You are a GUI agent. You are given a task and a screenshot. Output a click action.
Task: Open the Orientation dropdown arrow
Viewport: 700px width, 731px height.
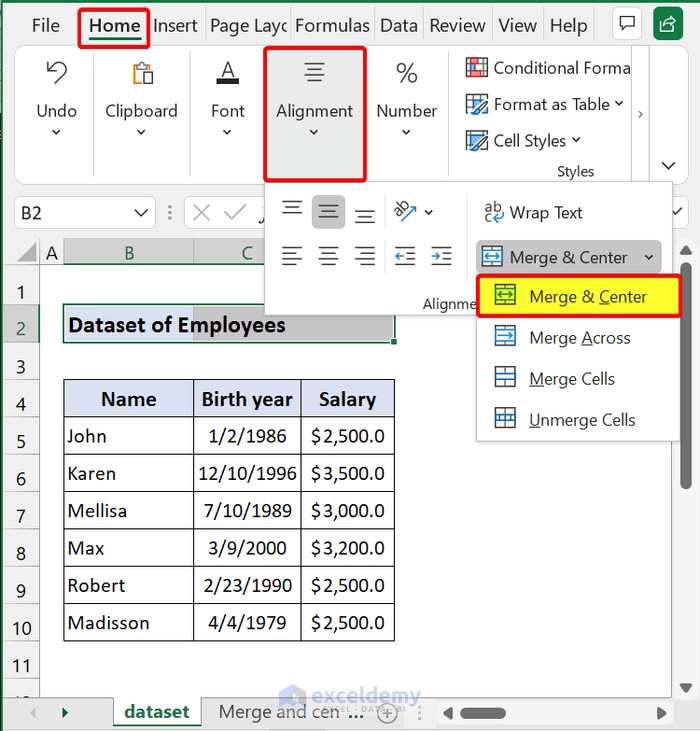[429, 213]
